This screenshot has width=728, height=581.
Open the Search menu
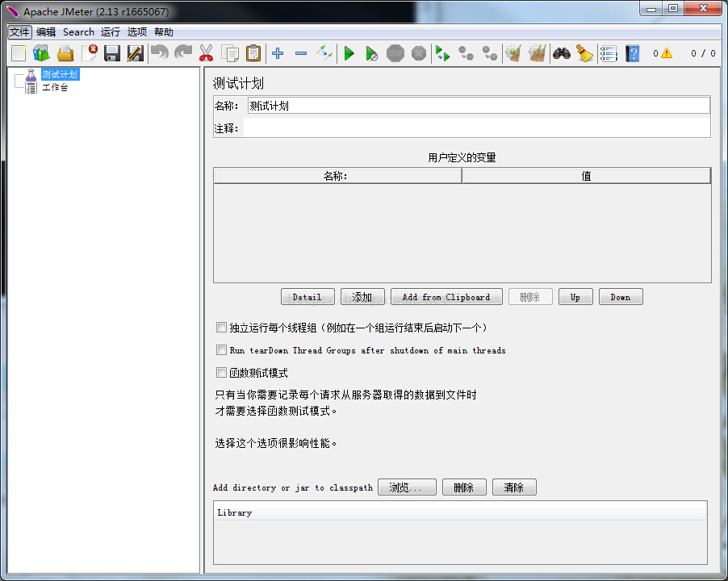[x=78, y=32]
